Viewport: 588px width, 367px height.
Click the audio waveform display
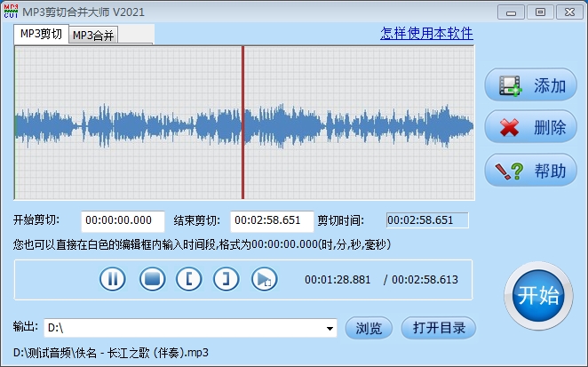[244, 123]
